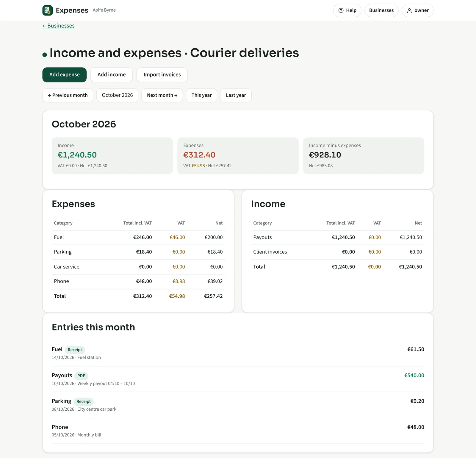Click Add income button
The height and width of the screenshot is (458, 476).
(112, 75)
